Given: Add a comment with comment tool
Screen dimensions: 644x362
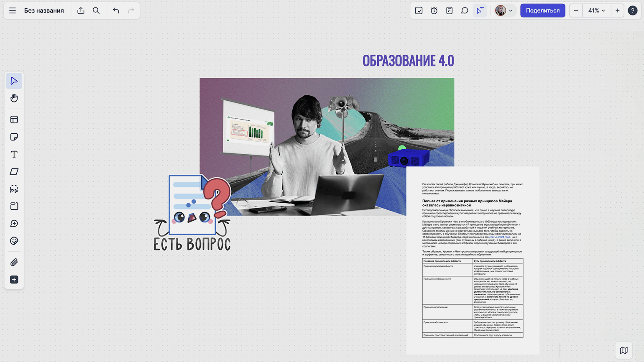Looking at the screenshot, I should pos(14,224).
